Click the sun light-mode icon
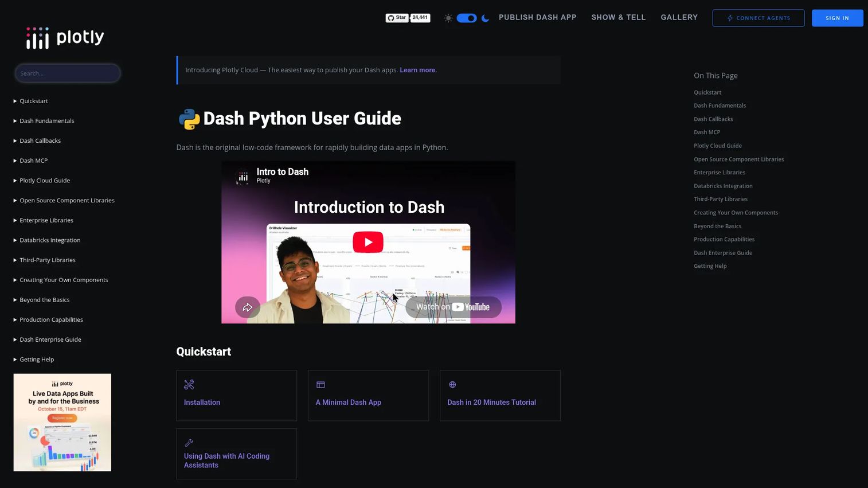The width and height of the screenshot is (868, 488). [448, 18]
